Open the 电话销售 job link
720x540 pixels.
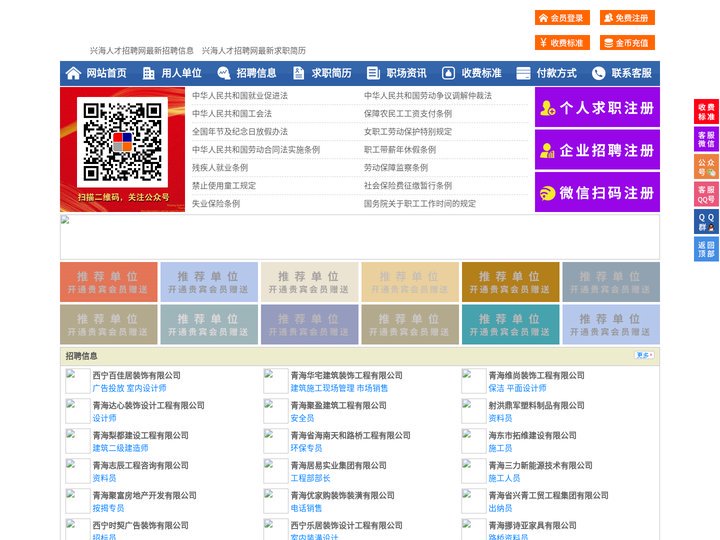tap(306, 508)
